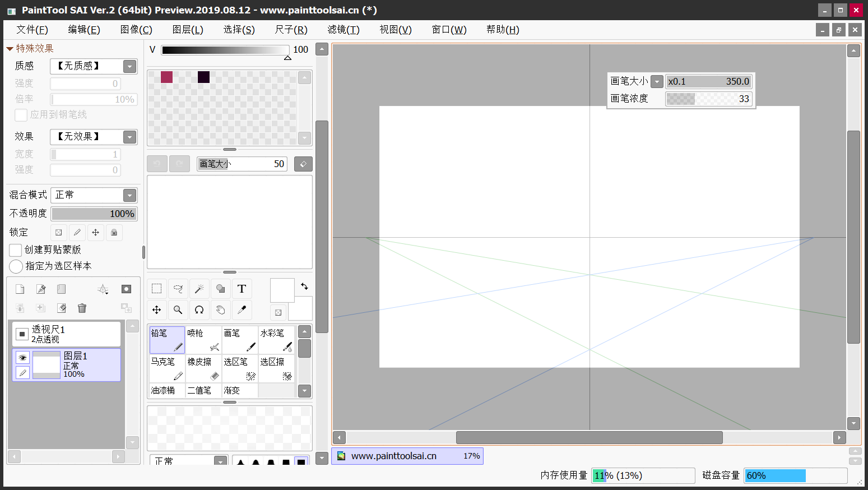Viewport: 868px width, 490px height.
Task: Choose the 马克笔 marker tool
Action: click(167, 368)
